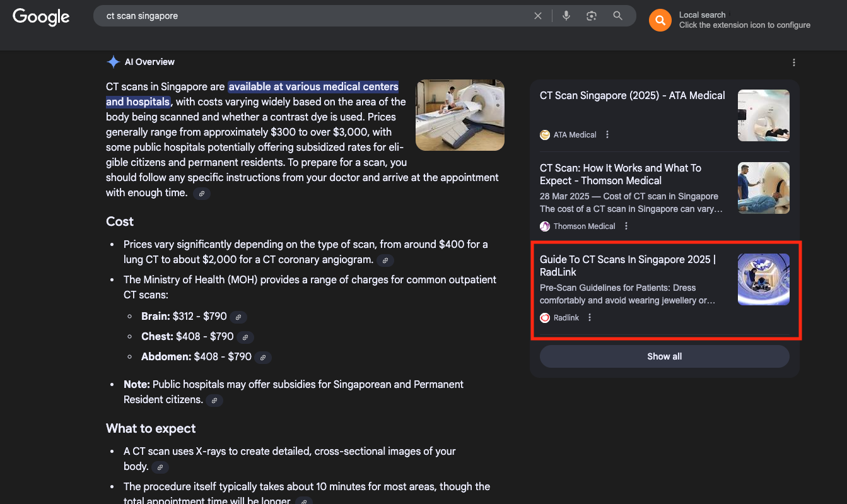This screenshot has height=504, width=847.
Task: Open RadLink Guide To CT Scans link
Action: point(628,266)
